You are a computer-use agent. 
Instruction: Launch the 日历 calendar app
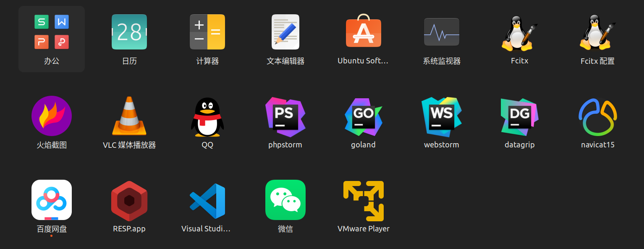(x=129, y=32)
